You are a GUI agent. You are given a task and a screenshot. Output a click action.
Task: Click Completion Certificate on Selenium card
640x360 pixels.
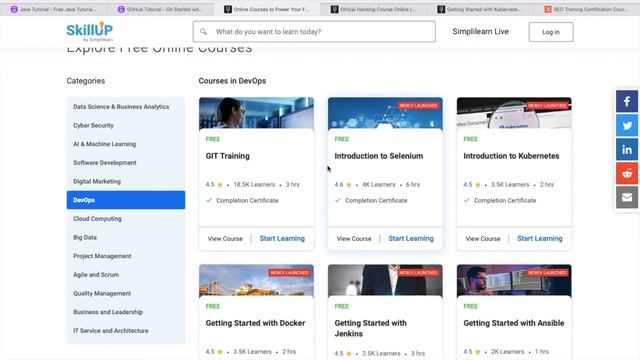pyautogui.click(x=376, y=200)
